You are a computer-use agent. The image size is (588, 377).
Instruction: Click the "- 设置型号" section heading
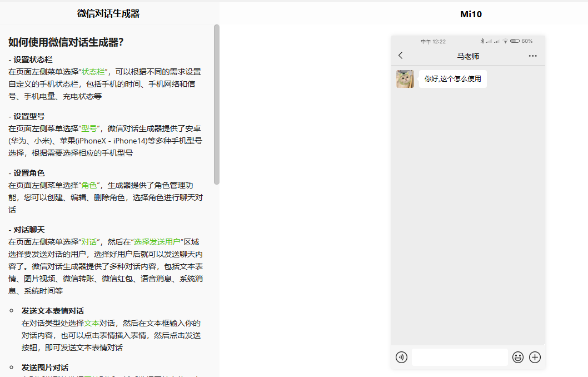pos(26,116)
